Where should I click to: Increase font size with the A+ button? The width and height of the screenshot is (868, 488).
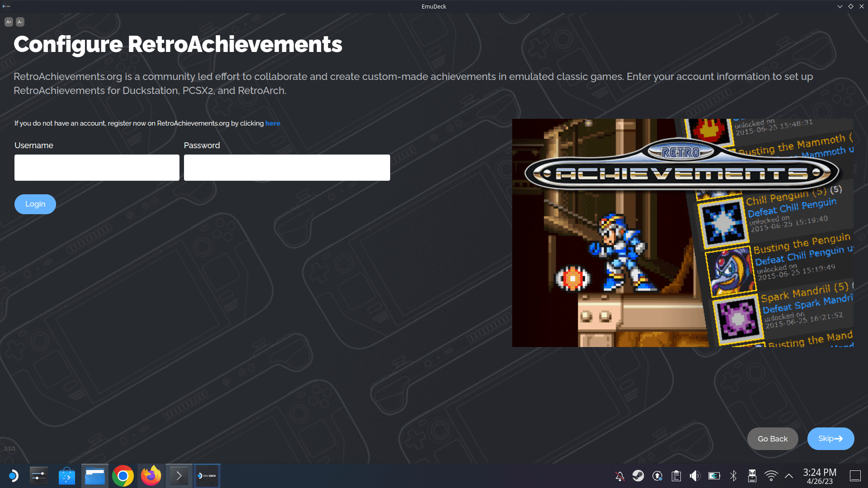point(9,22)
